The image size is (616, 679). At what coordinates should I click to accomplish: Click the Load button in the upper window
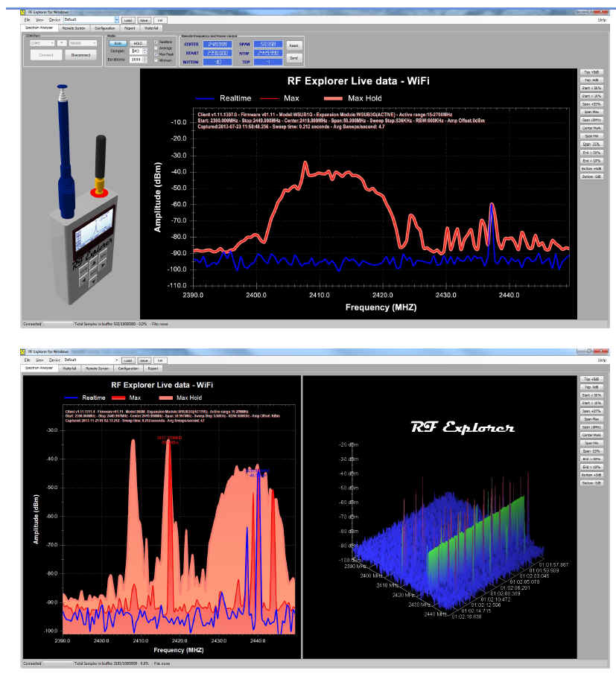128,20
